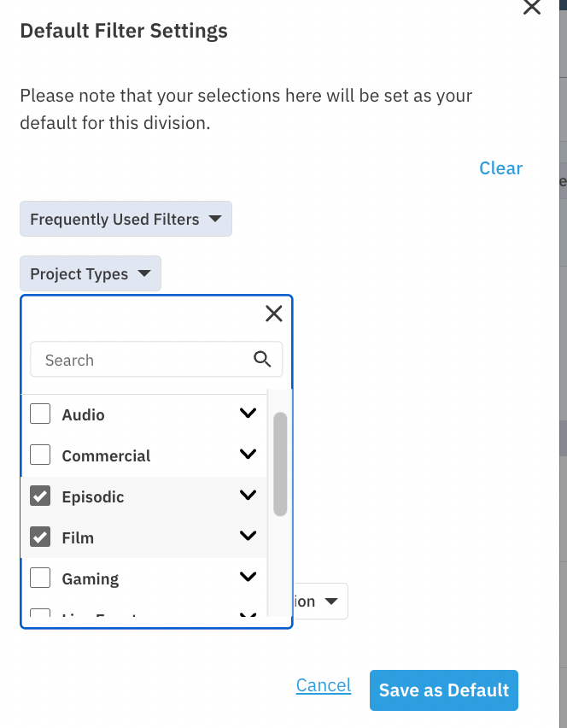Check the Commercial checkbox
567x728 pixels.
(40, 455)
